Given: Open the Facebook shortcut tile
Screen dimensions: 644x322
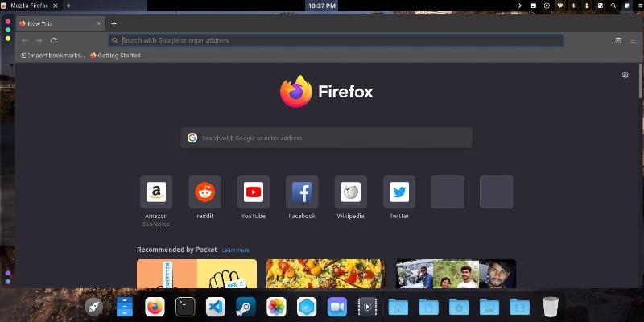Looking at the screenshot, I should (302, 192).
